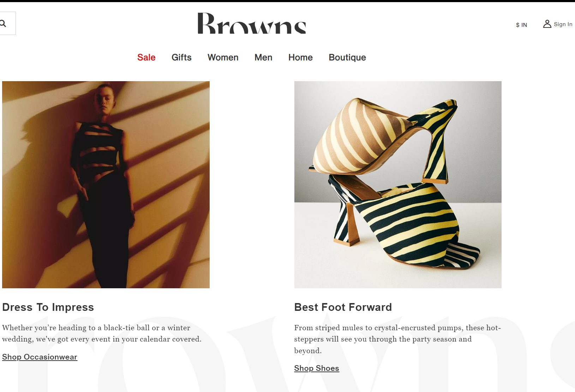Open the striped mules shoe image
575x392 pixels.
click(x=398, y=185)
